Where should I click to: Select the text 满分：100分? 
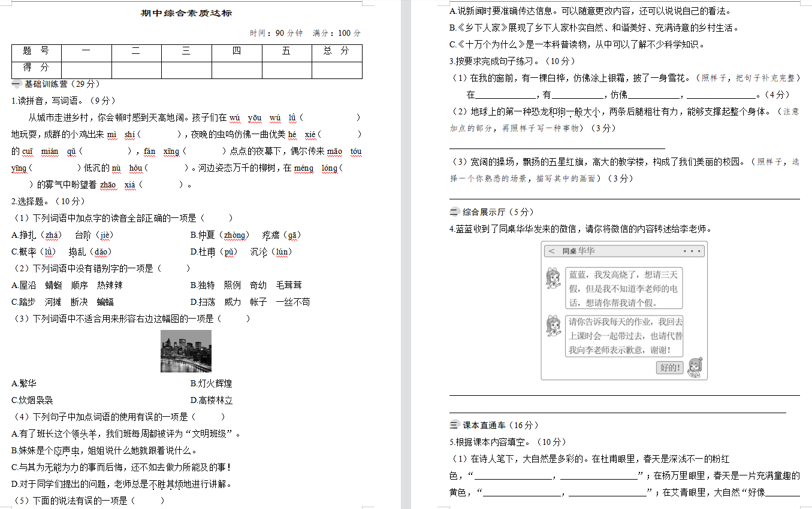coord(337,33)
